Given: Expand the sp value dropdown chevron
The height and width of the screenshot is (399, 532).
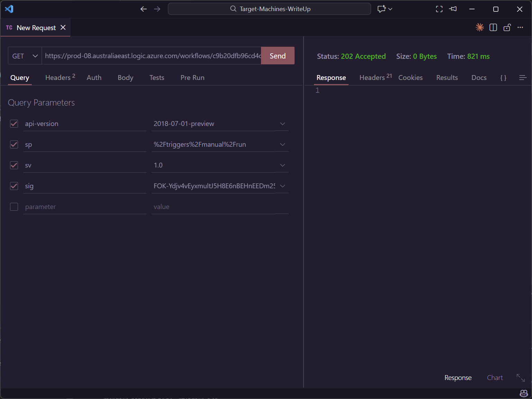Looking at the screenshot, I should click(282, 145).
